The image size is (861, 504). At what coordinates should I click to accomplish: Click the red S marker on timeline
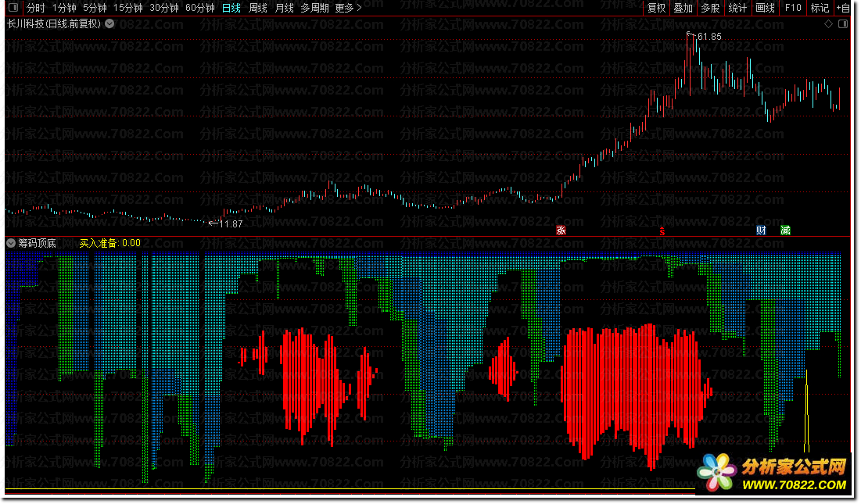click(662, 231)
